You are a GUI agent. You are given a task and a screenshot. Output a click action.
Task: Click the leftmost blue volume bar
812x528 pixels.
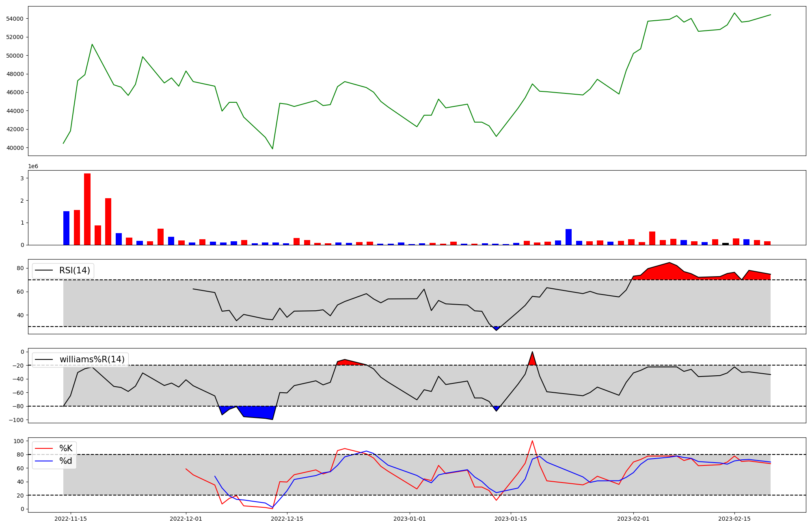66,228
